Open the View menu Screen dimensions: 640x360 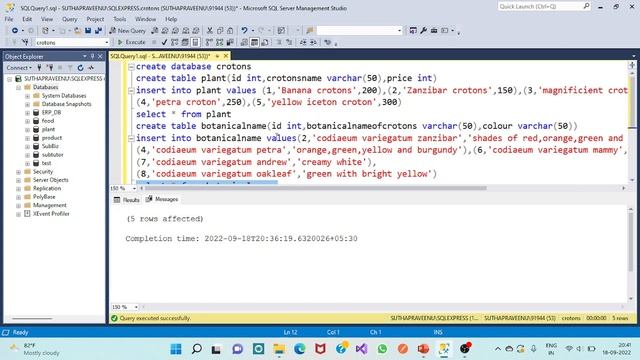click(x=47, y=19)
